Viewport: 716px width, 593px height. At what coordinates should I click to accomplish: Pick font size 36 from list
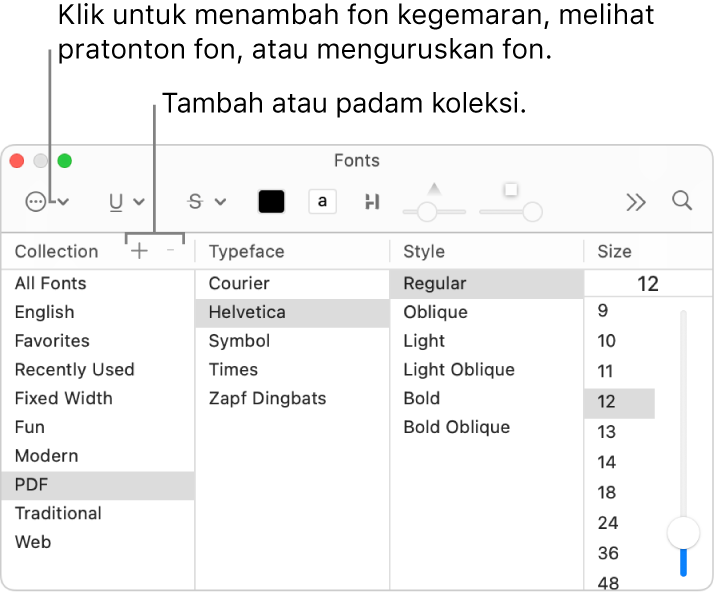pos(620,553)
